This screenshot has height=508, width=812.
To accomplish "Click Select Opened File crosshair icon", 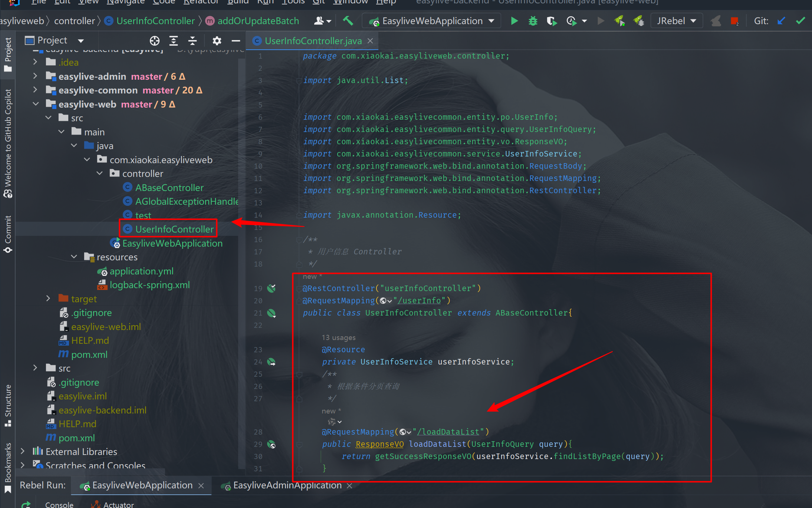I will [x=155, y=40].
